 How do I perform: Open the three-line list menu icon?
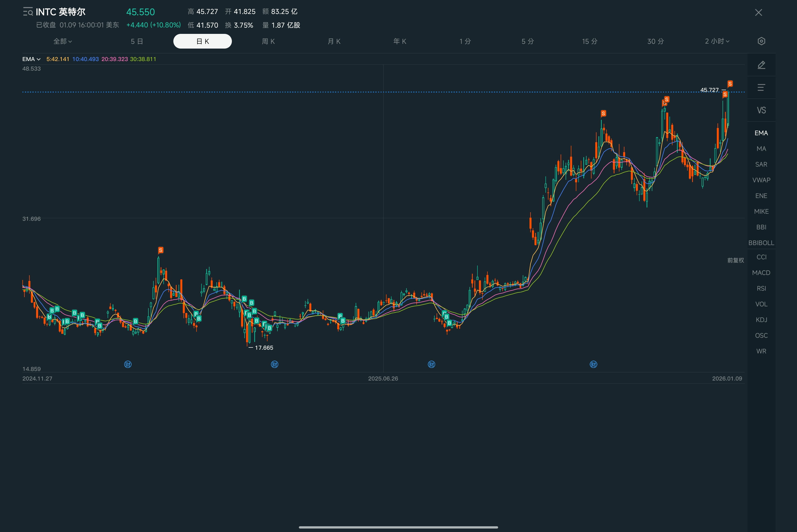[x=761, y=87]
